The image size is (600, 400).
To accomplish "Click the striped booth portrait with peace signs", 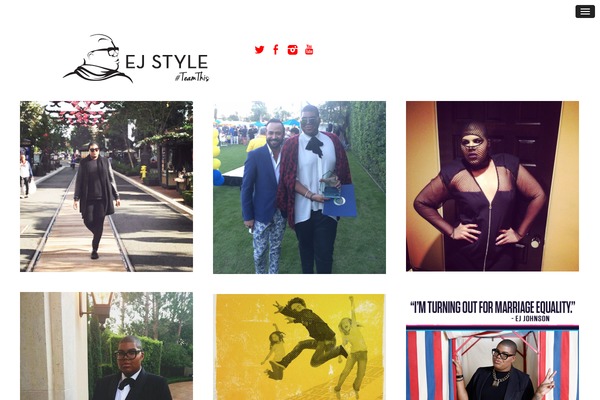I will (492, 362).
